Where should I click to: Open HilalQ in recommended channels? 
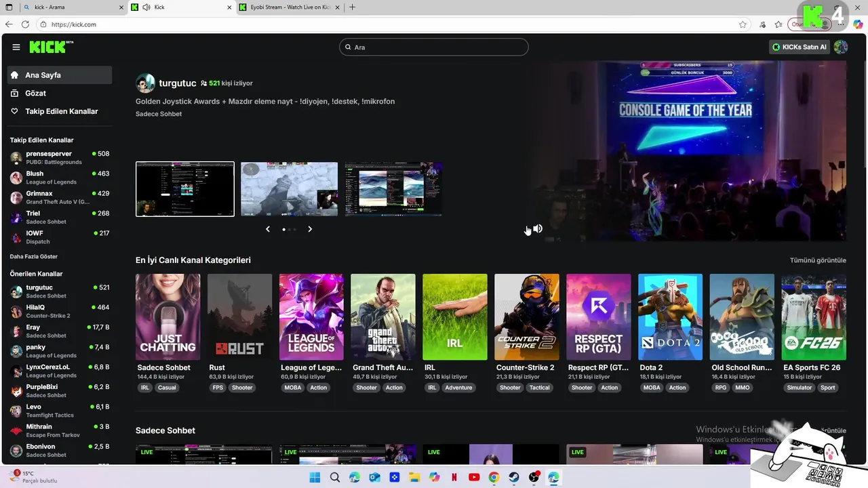point(60,311)
